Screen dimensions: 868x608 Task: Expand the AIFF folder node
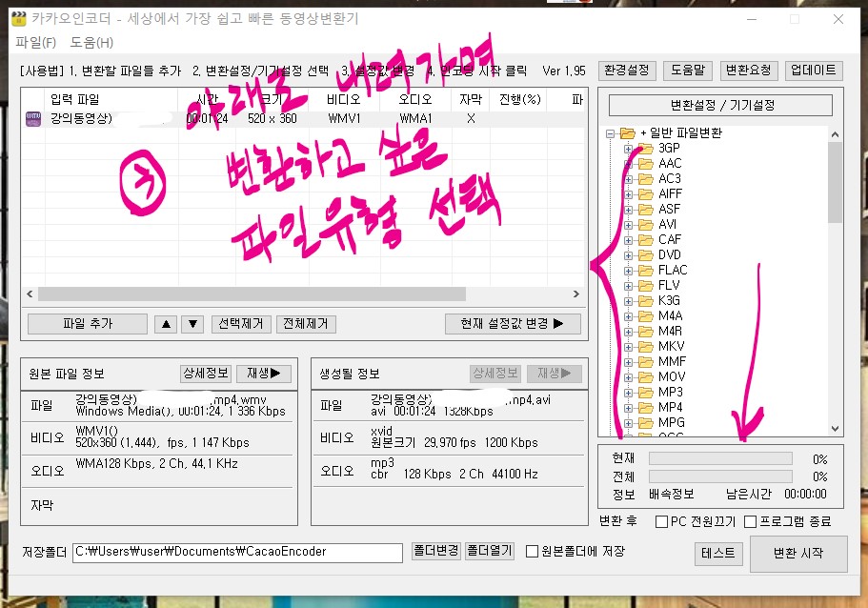click(628, 194)
